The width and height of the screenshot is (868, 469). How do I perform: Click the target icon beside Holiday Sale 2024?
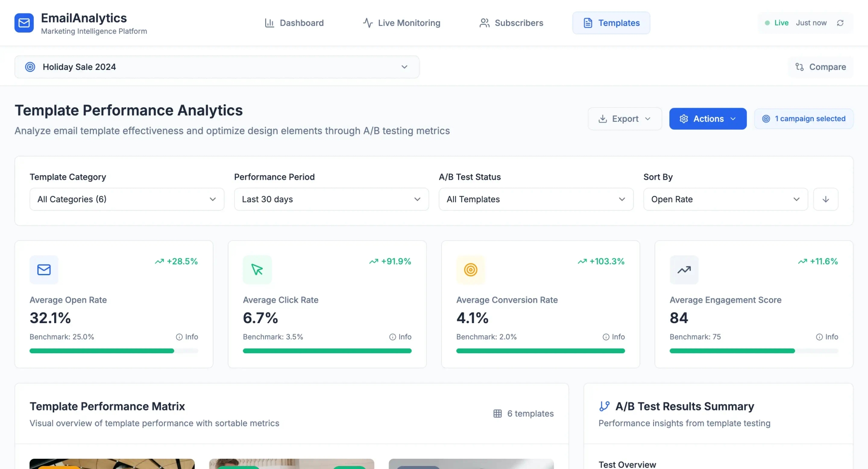coord(30,67)
